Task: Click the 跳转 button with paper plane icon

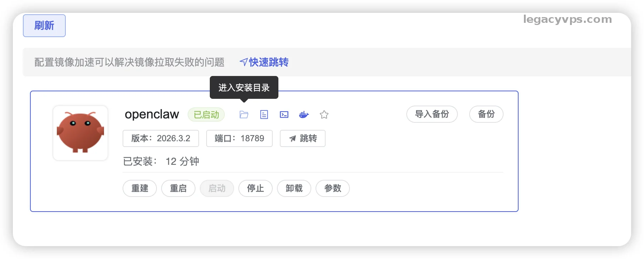Action: pyautogui.click(x=303, y=138)
